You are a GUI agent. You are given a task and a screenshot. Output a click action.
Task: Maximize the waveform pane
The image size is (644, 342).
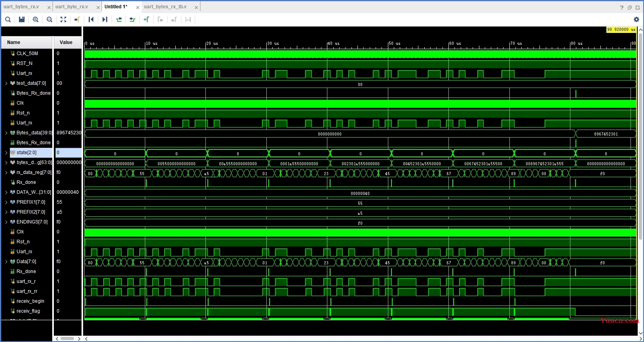point(638,7)
